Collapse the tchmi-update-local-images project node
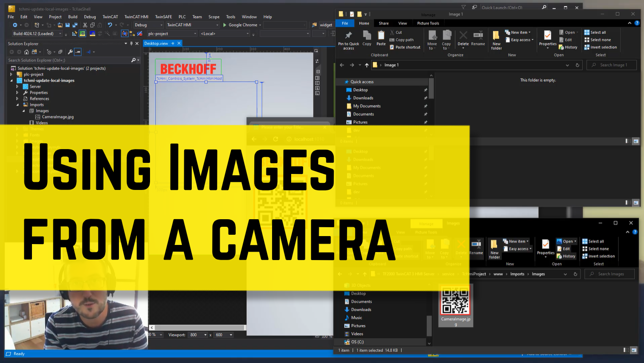 [12, 81]
